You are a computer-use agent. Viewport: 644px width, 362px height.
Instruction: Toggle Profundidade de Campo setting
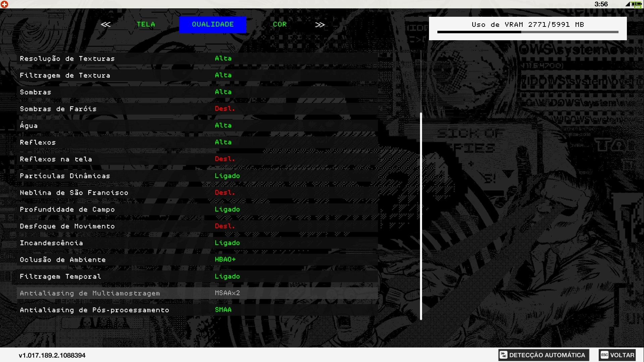[197, 209]
